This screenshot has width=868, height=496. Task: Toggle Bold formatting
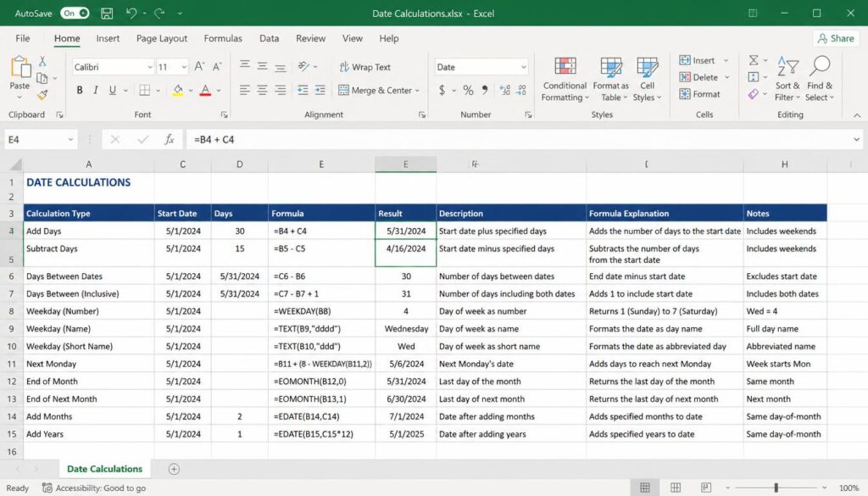coord(79,90)
